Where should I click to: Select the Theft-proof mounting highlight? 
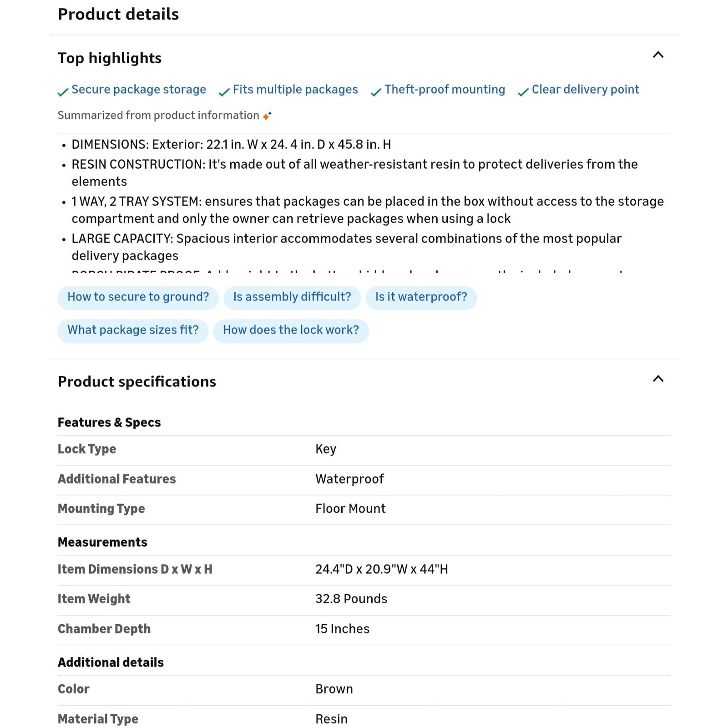click(x=445, y=90)
